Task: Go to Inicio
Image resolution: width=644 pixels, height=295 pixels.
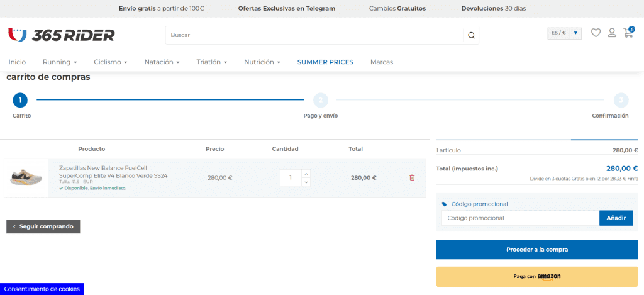Action: 17,62
